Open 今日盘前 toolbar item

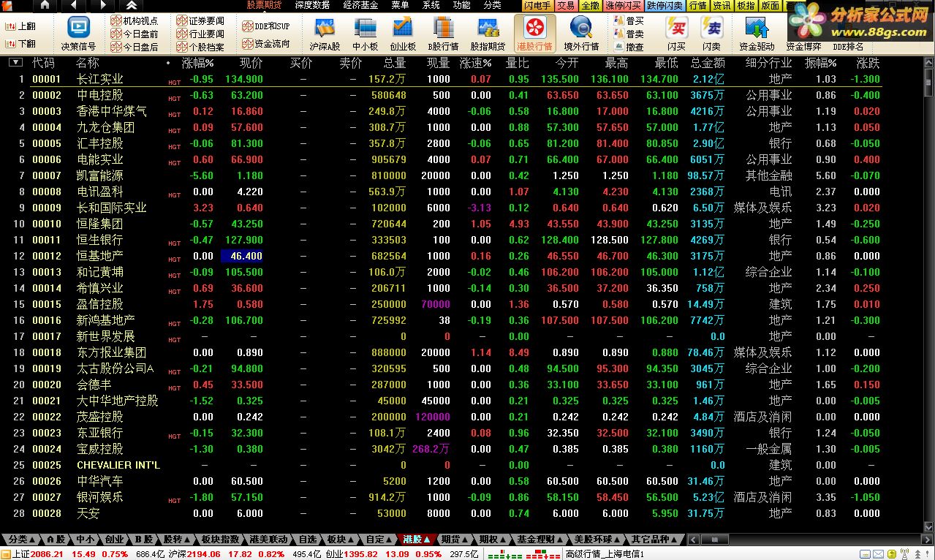coord(135,34)
